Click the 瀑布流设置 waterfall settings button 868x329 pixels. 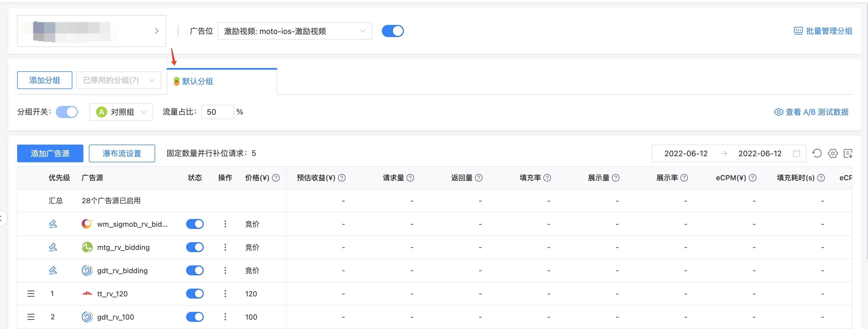[122, 153]
